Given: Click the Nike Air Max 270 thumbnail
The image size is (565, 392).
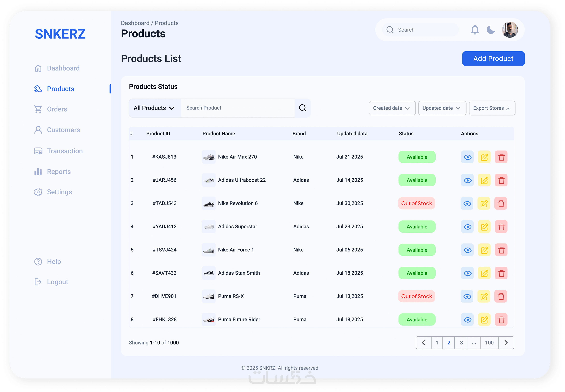Looking at the screenshot, I should click(208, 157).
